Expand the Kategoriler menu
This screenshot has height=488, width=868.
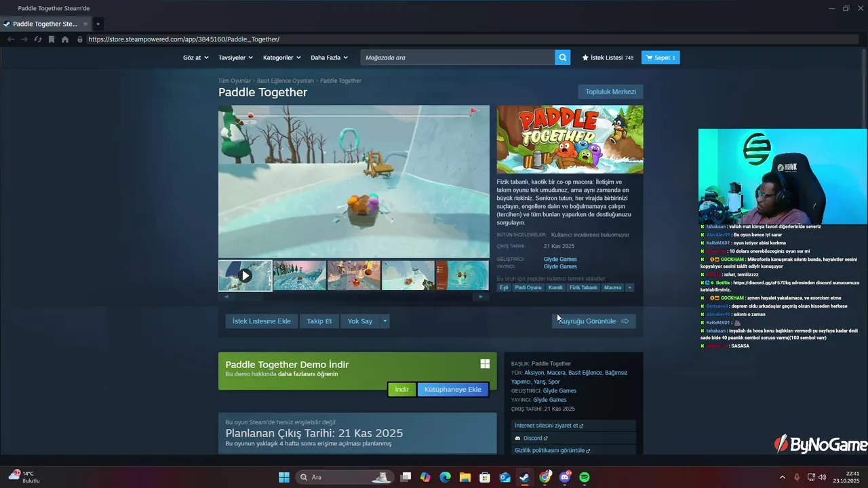coord(281,58)
